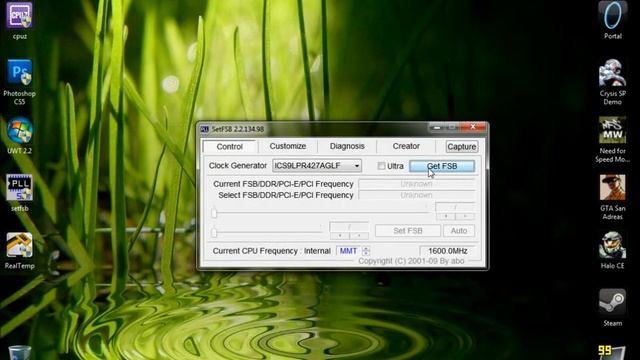Image resolution: width=640 pixels, height=360 pixels.
Task: Click the 1600.0MHz CPU frequency field
Action: click(447, 251)
